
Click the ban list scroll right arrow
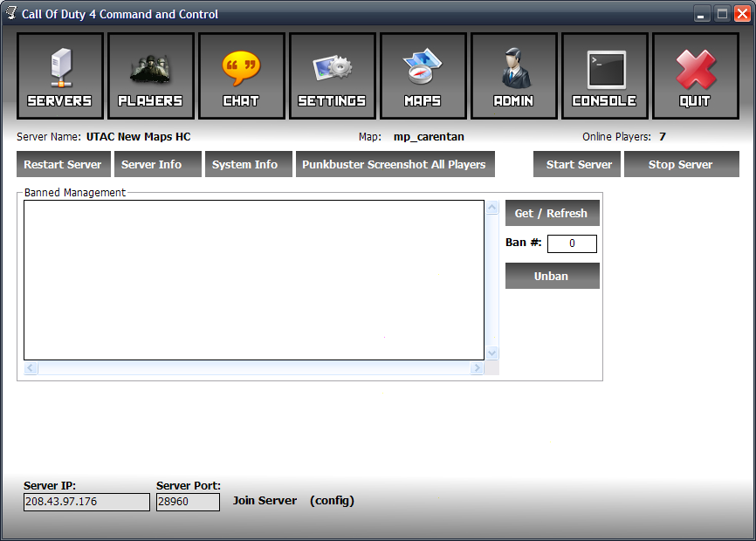point(477,368)
